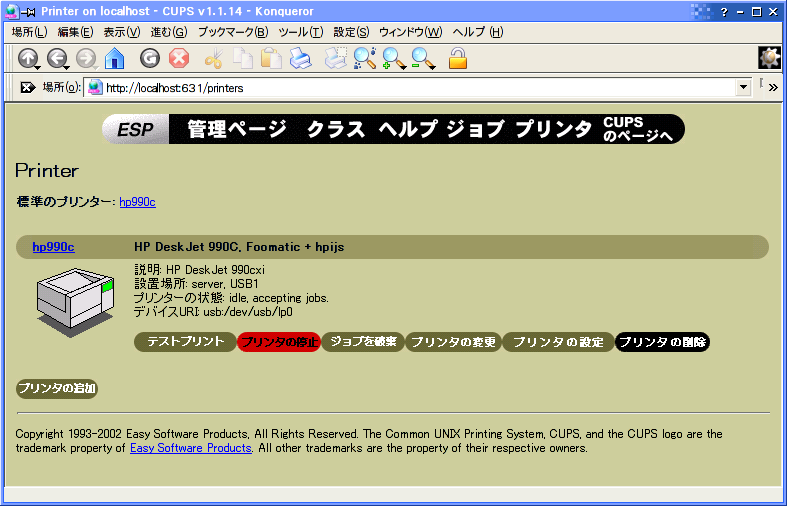Click the Zoom Out magnifier icon
787x506 pixels.
coord(423,59)
